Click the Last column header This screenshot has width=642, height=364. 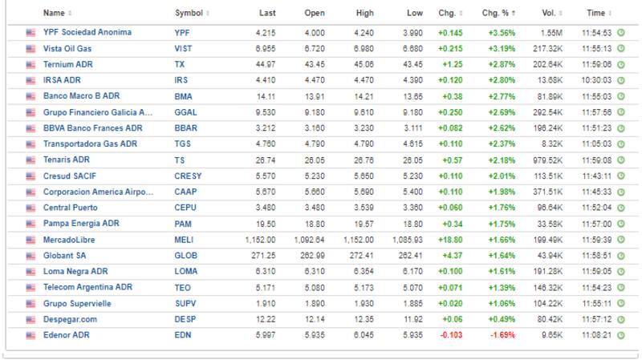[x=267, y=13]
